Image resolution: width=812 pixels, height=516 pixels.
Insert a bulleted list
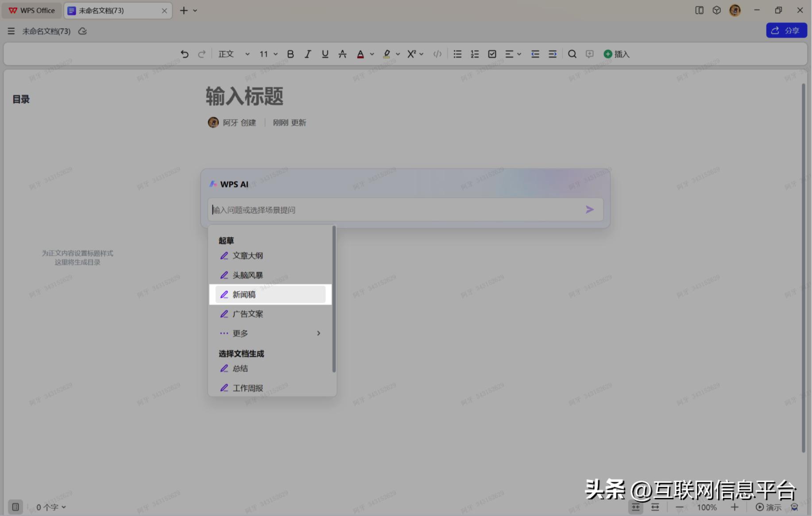point(457,54)
